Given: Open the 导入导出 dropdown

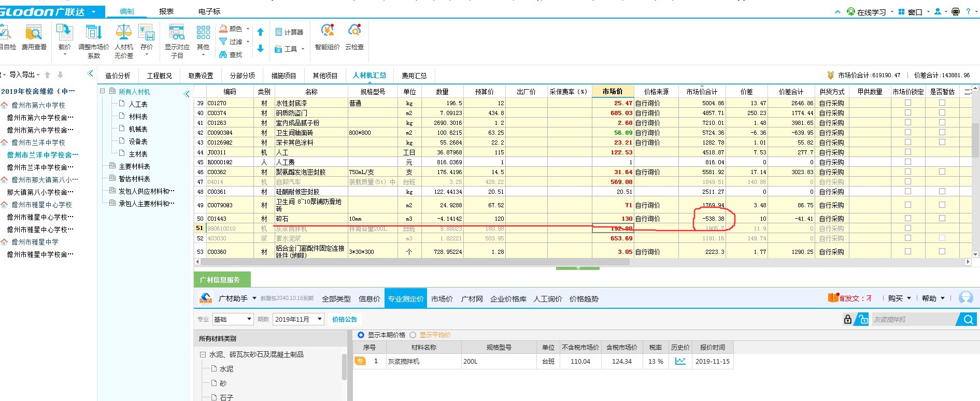Looking at the screenshot, I should 24,75.
